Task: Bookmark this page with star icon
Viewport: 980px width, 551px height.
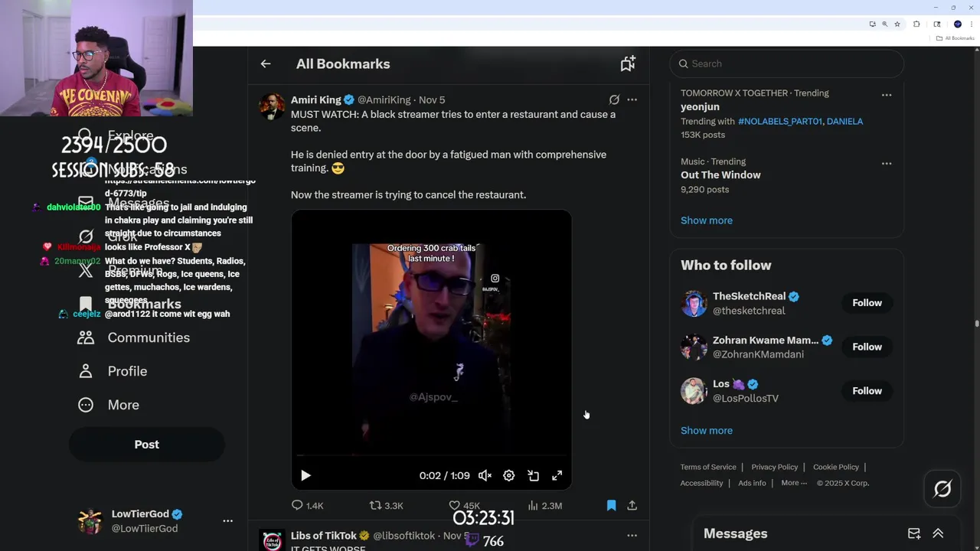Action: coord(897,24)
